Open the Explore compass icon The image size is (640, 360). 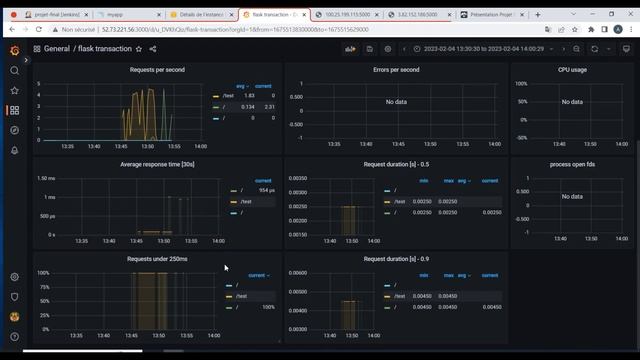click(x=15, y=130)
